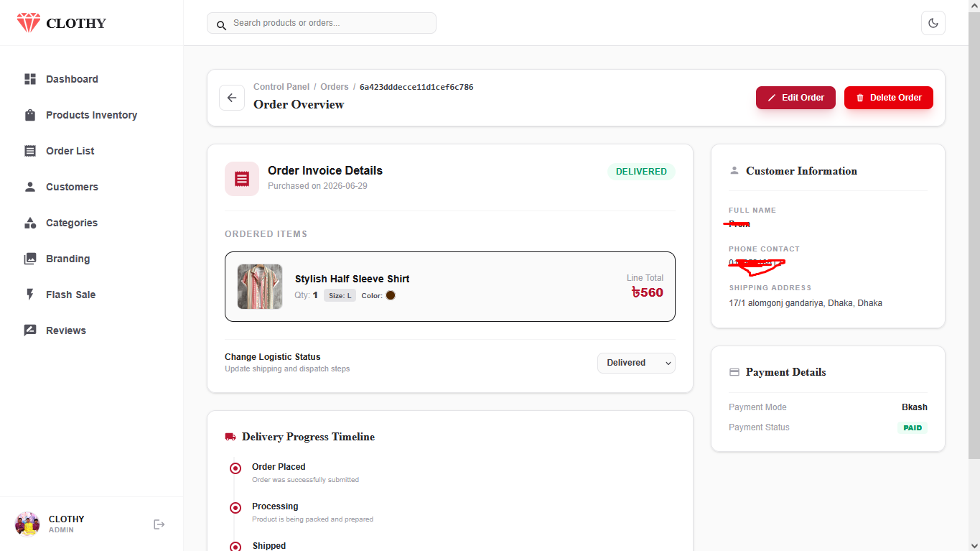Log out using the sidebar exit icon

(159, 524)
